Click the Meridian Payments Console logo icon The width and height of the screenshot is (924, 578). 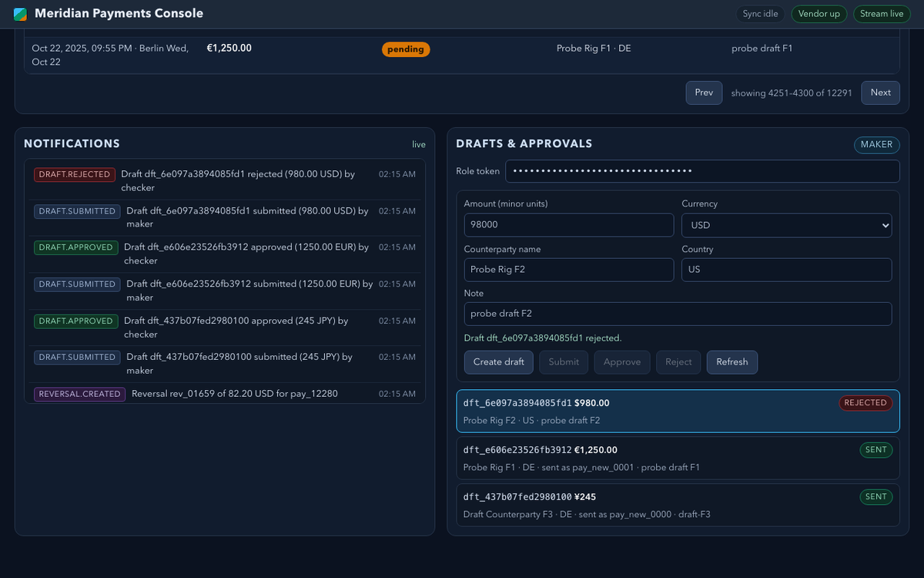(20, 14)
